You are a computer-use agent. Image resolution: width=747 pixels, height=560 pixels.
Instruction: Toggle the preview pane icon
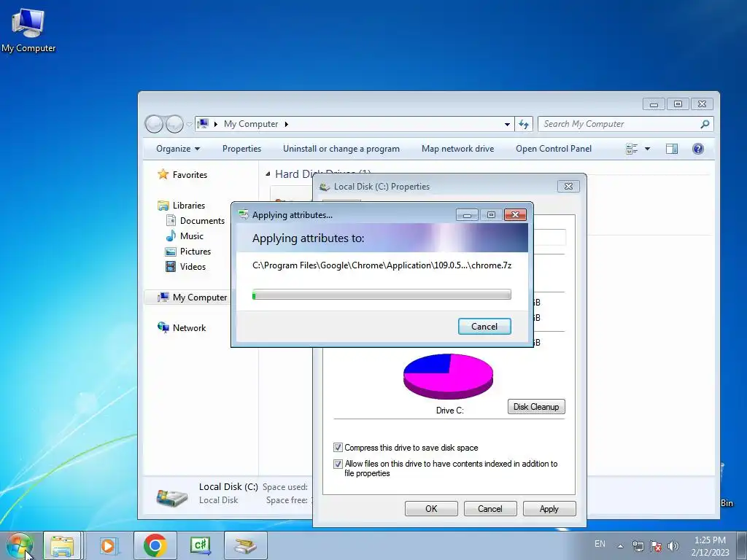pos(672,149)
